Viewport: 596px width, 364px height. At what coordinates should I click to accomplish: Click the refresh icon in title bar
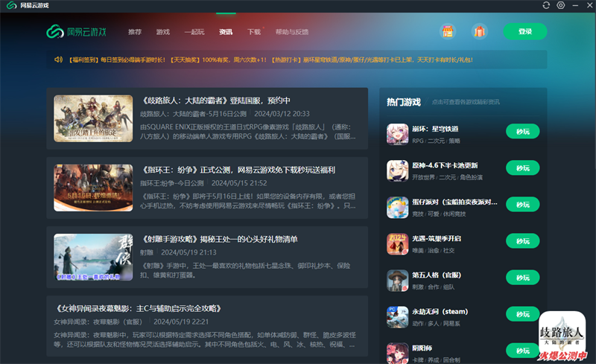point(546,5)
